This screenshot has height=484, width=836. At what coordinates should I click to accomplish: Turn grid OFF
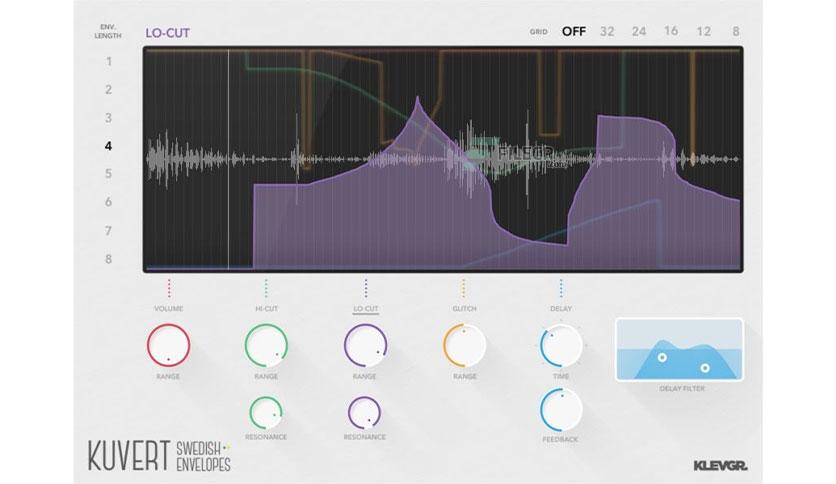coord(574,31)
